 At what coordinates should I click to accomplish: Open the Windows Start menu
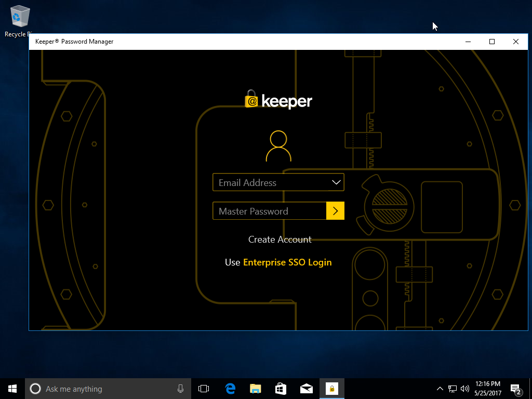[x=12, y=389]
